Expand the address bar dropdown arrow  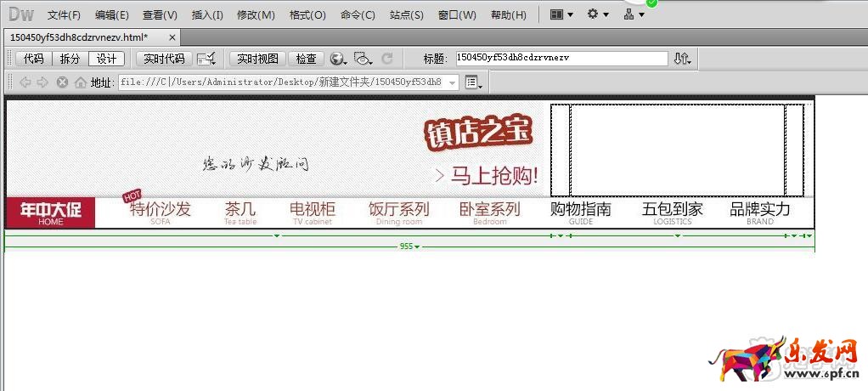(451, 82)
